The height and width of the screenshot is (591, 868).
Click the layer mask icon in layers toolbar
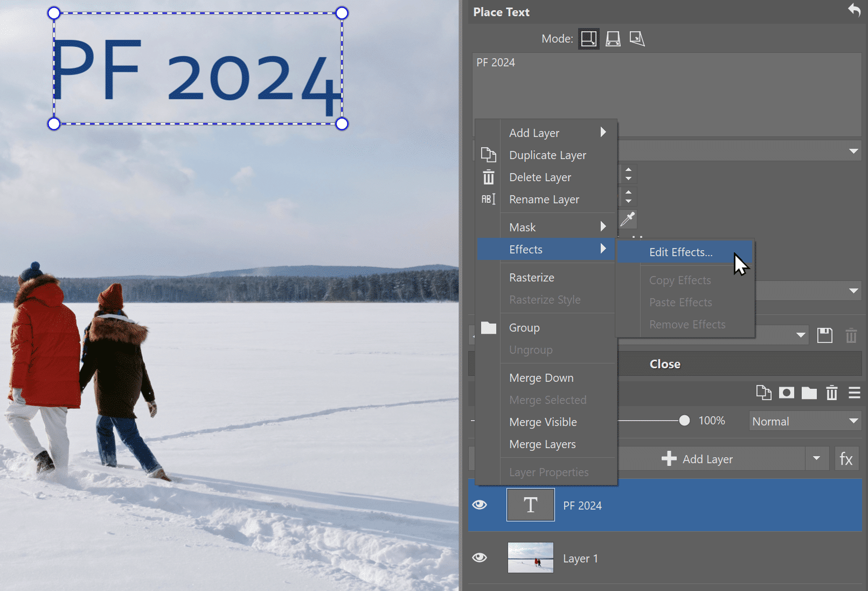(786, 393)
